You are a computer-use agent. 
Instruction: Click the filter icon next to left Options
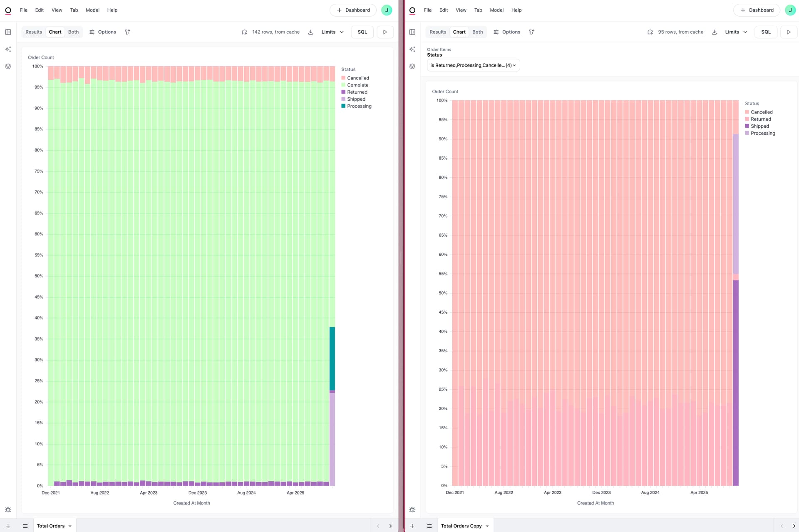(x=127, y=32)
